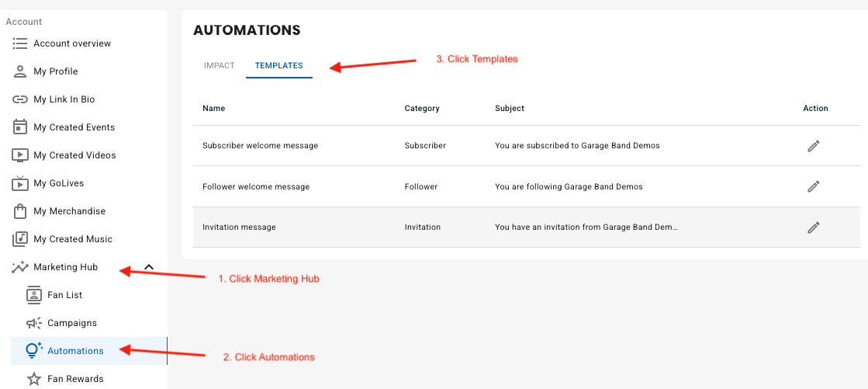Screen dimensions: 868x389
Task: Click the My GoLives TV icon
Action: (x=20, y=183)
